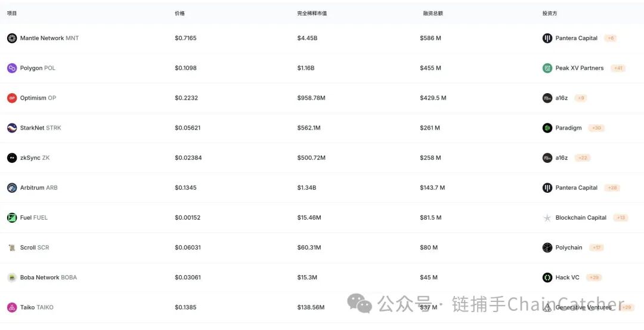The image size is (644, 330).
Task: Expand the +9 investors badge for Optimism
Action: click(x=580, y=98)
